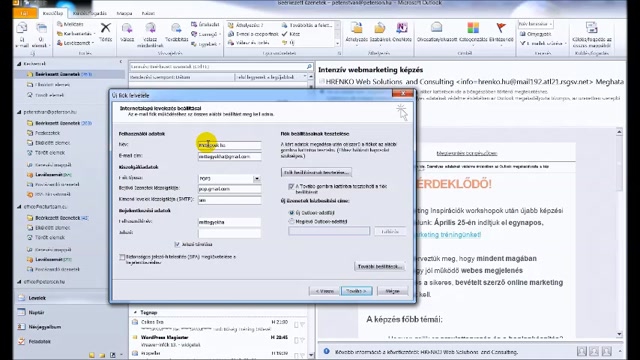Image resolution: width=640 pixels, height=360 pixels.
Task: Switch to the Mappa ribbon tab
Action: pos(124,13)
